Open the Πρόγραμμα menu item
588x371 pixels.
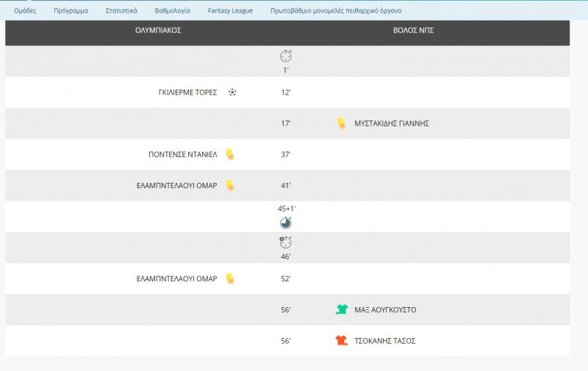coord(71,11)
